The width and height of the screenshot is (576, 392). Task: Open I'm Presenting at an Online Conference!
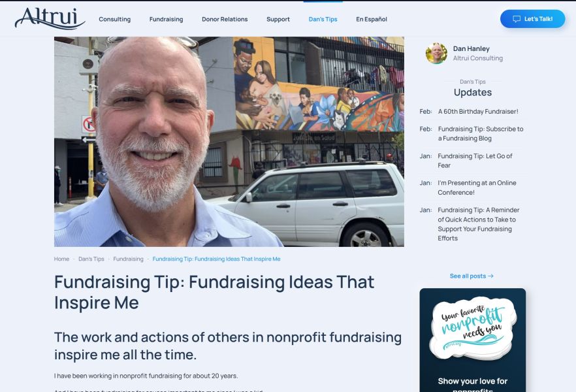pyautogui.click(x=477, y=188)
